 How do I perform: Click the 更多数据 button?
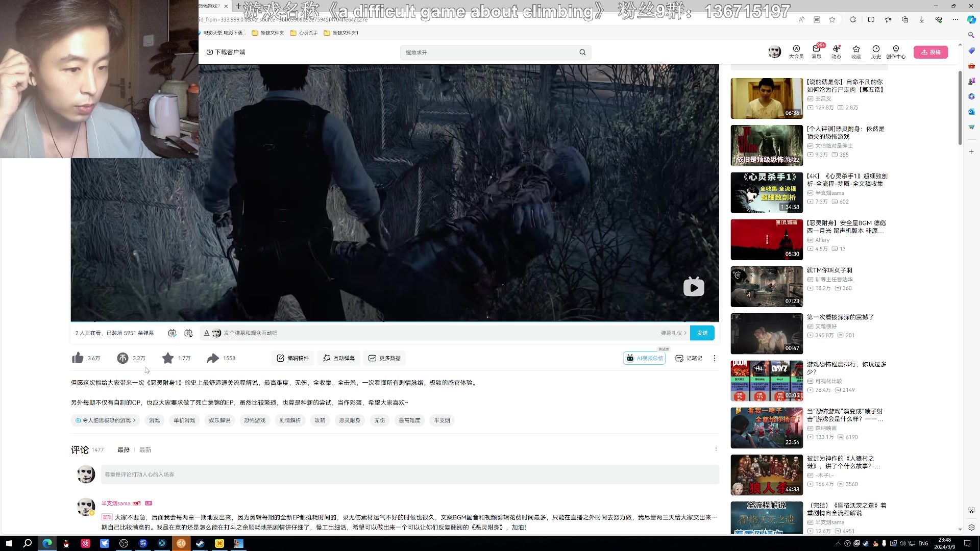coord(384,358)
